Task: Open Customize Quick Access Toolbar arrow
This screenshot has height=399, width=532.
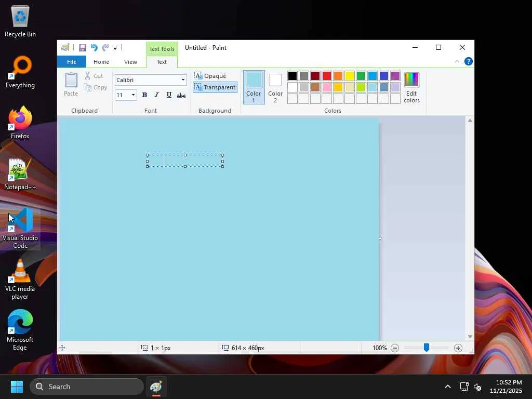Action: [115, 48]
